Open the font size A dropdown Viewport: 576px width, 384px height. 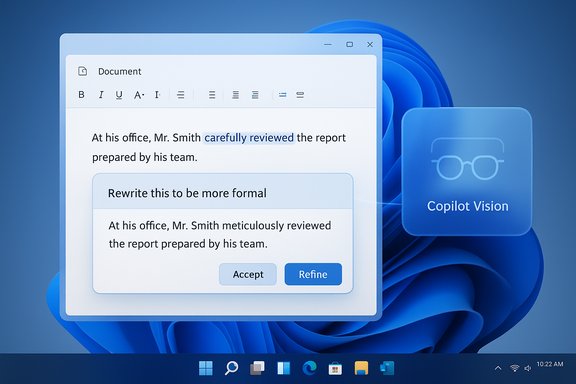(138, 95)
